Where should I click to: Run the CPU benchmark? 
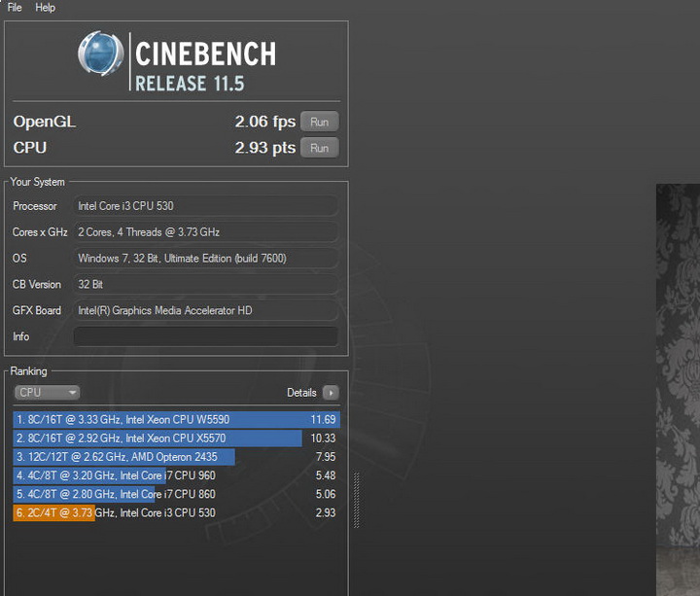(x=319, y=148)
